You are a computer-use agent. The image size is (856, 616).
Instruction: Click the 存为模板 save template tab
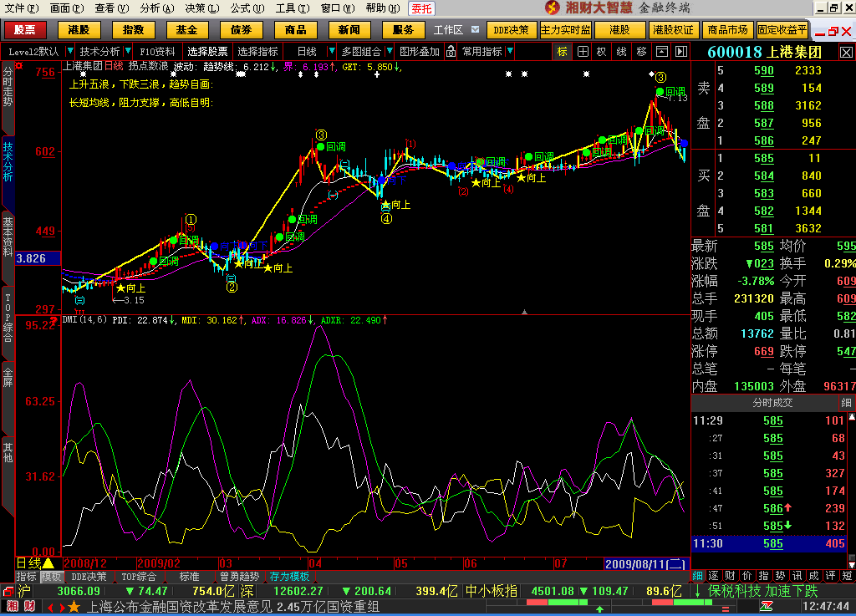click(x=290, y=577)
